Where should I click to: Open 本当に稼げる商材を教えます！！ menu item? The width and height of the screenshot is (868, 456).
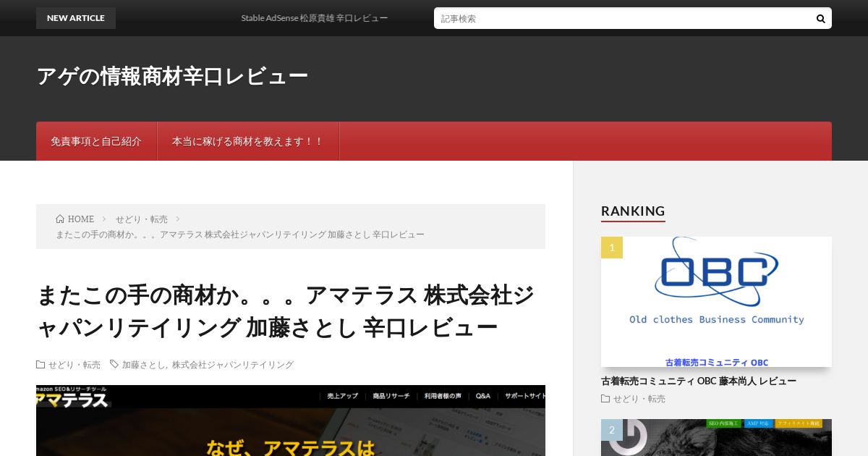(x=248, y=141)
